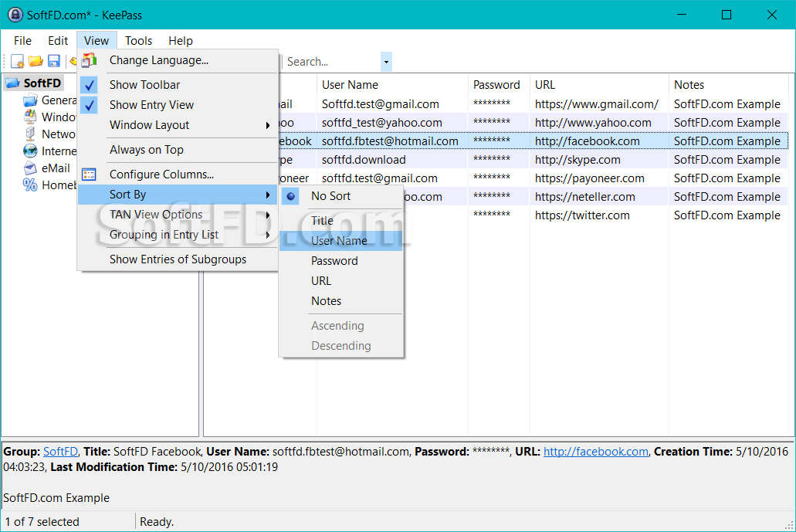This screenshot has width=796, height=532.
Task: Toggle Show Entries of Subgroups
Action: click(x=178, y=259)
